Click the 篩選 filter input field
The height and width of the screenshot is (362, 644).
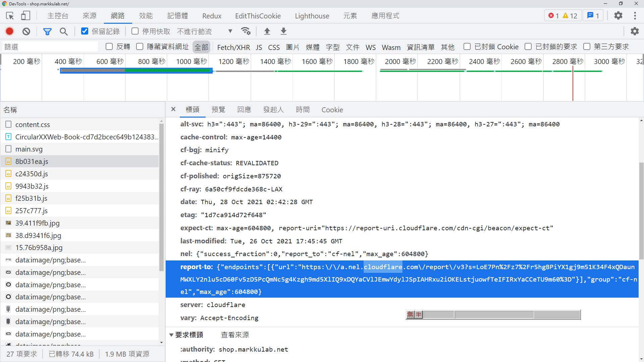click(x=50, y=47)
